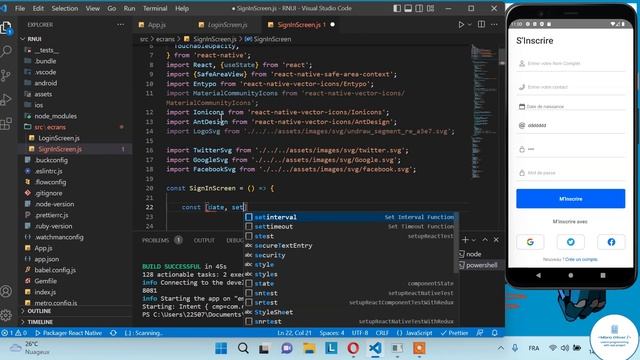Open Customize Layout icon in title bar
Viewport: 640px width, 360px height.
pos(431,8)
